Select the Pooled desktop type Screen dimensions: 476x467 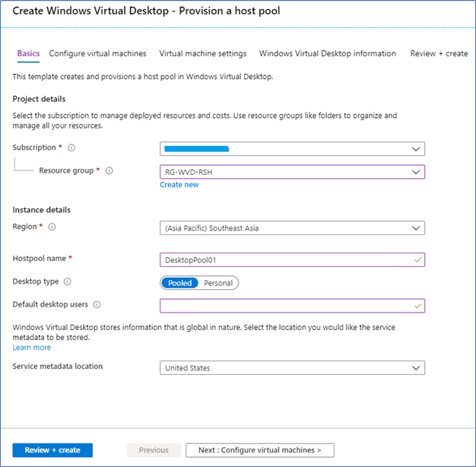(x=179, y=283)
